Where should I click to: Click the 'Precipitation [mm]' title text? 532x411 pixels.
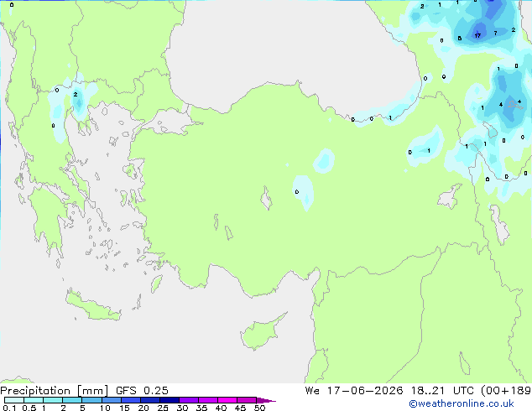pyautogui.click(x=55, y=391)
